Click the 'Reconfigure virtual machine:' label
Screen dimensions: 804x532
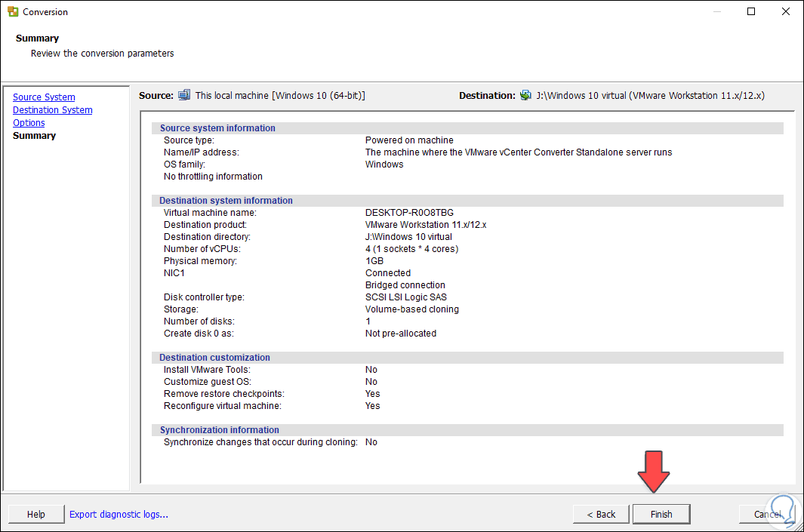tap(223, 406)
